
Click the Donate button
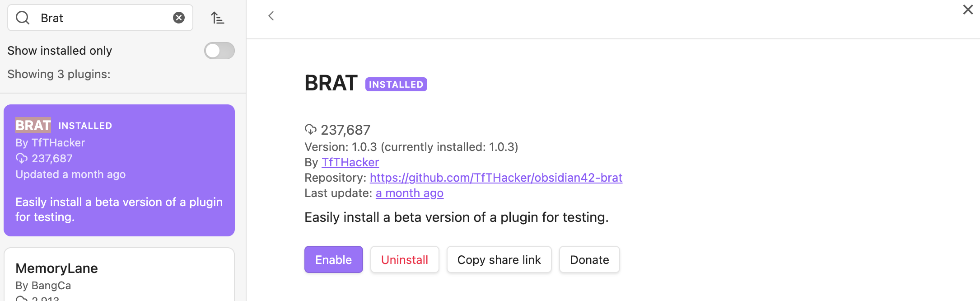(x=589, y=260)
